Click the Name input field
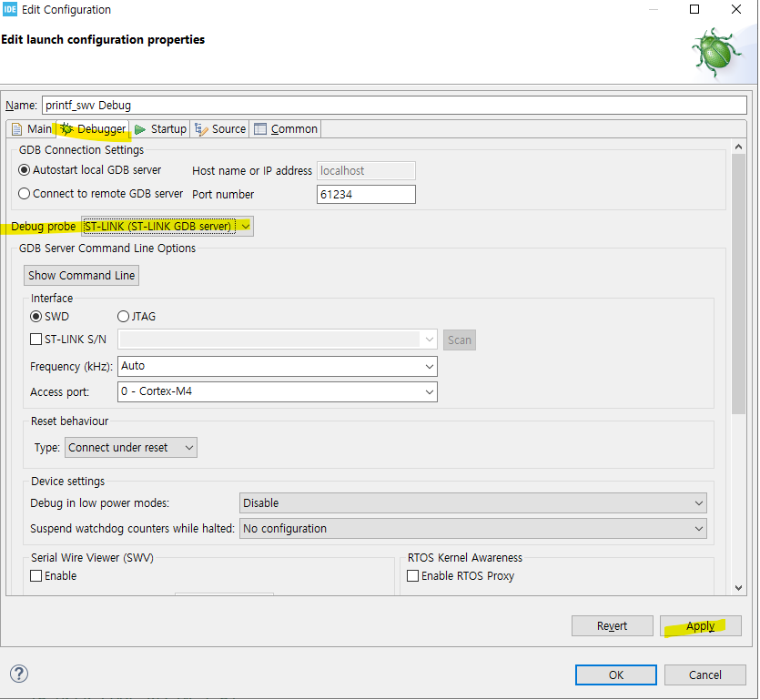 [x=394, y=106]
